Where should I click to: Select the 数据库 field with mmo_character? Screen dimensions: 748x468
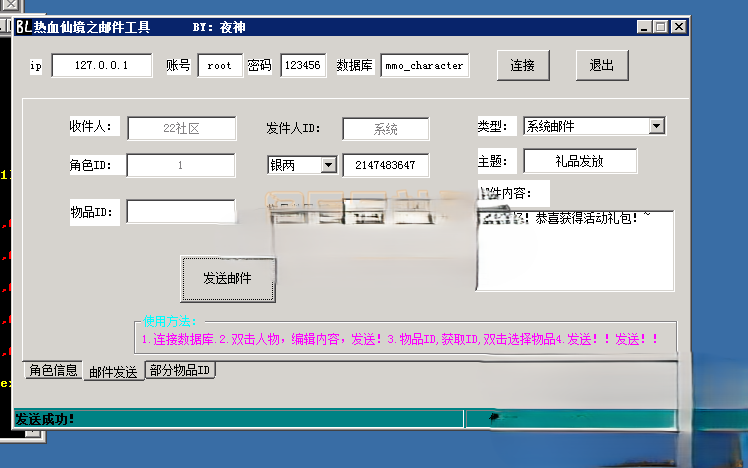424,66
